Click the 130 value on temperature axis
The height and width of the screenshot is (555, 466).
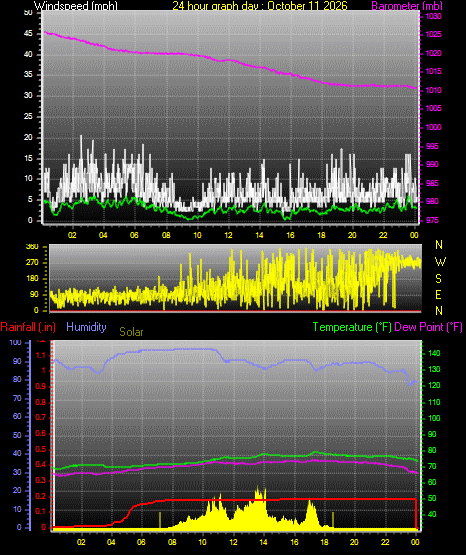(434, 369)
